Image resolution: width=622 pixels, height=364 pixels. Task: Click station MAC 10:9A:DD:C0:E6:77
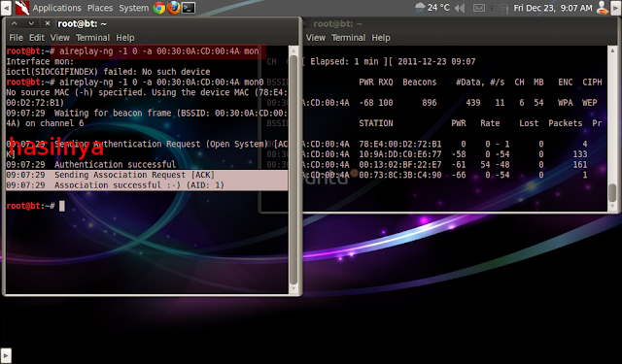pyautogui.click(x=399, y=154)
